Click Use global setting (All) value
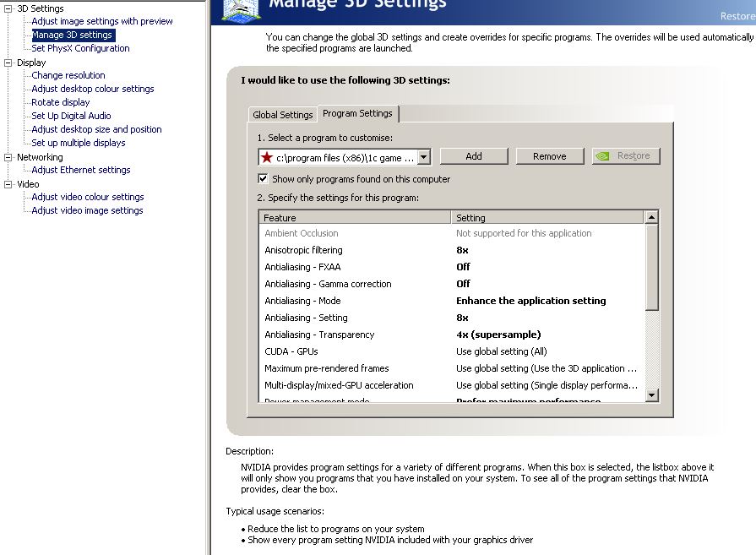The height and width of the screenshot is (555, 756). click(502, 351)
